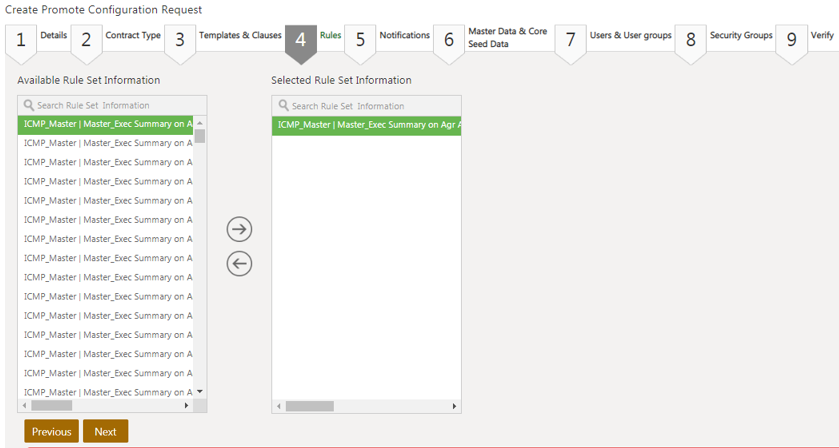Viewport: 839px width, 448px height.
Task: Click search icon in Selected Rule Set box
Action: coord(284,106)
